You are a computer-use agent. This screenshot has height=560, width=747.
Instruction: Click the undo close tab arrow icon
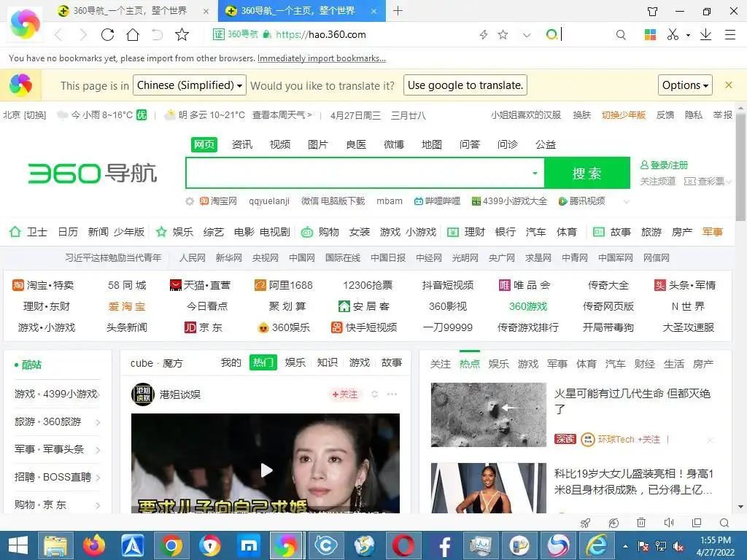pyautogui.click(x=158, y=34)
